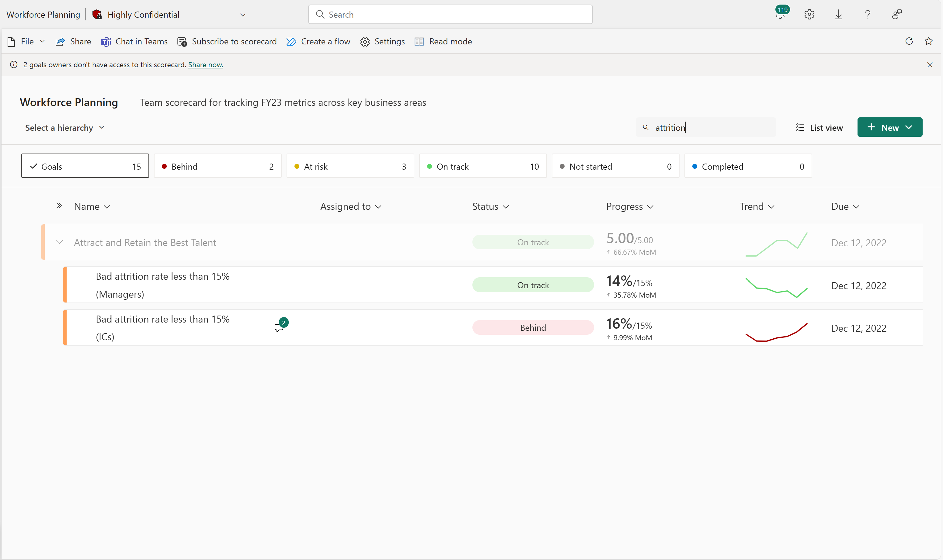This screenshot has height=560, width=943.
Task: Click the download icon in title bar
Action: (x=839, y=14)
